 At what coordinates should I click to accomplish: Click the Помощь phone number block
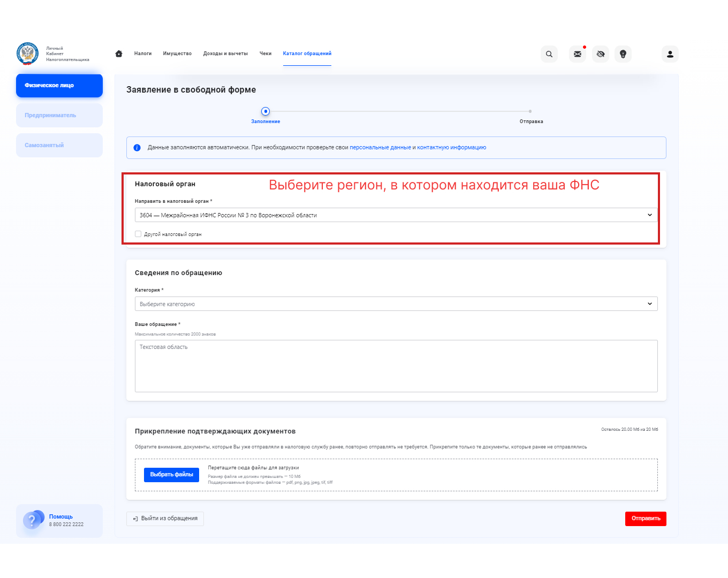[59, 520]
